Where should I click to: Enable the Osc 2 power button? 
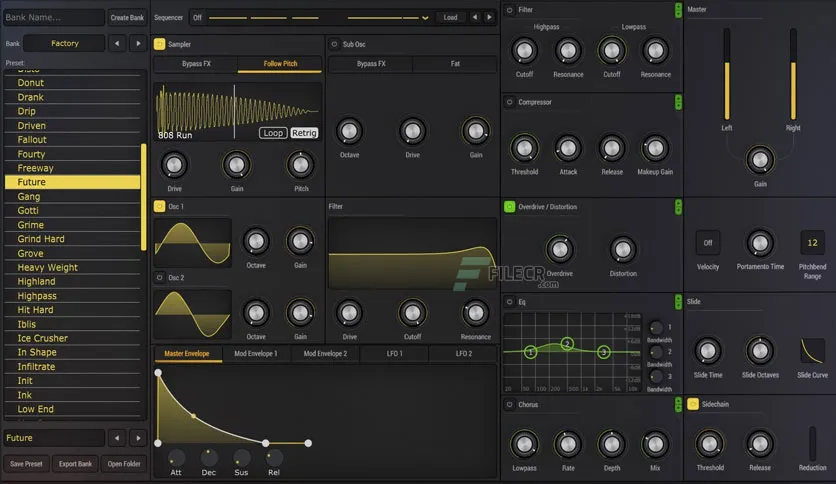[x=159, y=278]
